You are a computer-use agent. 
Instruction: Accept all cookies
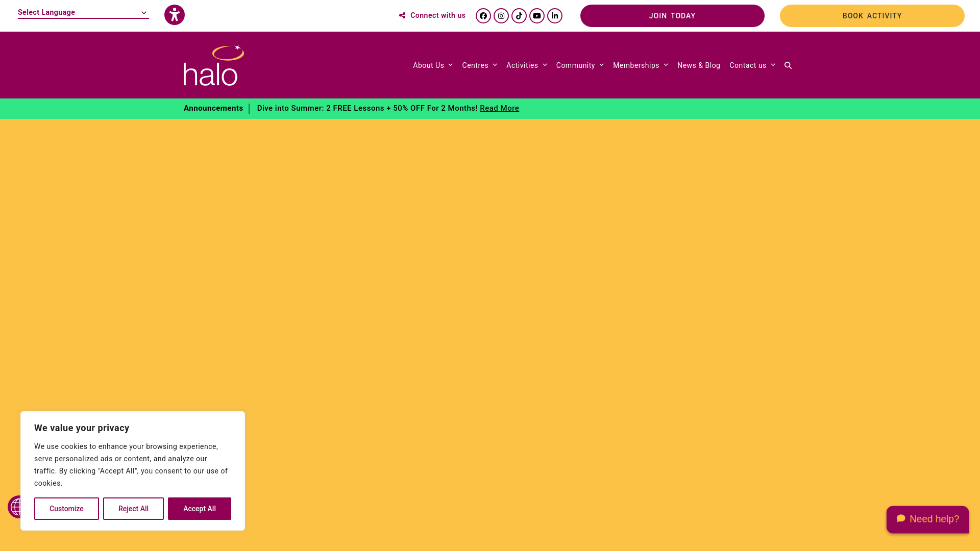tap(200, 509)
